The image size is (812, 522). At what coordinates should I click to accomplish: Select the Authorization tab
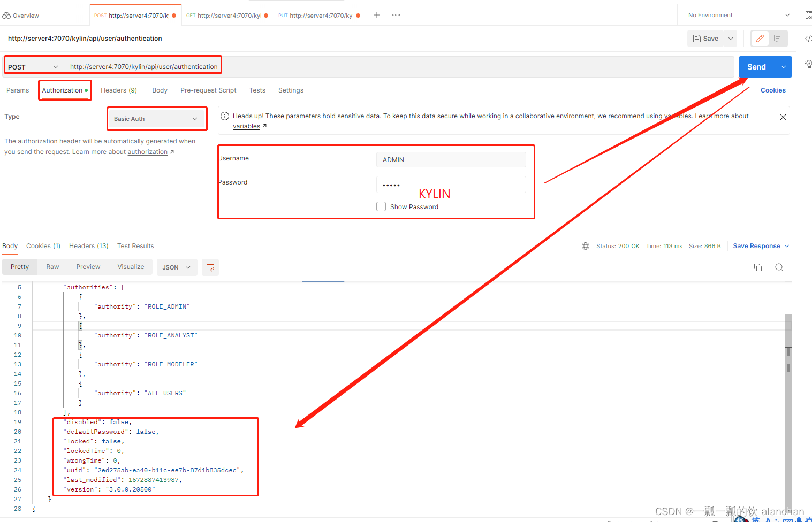65,90
